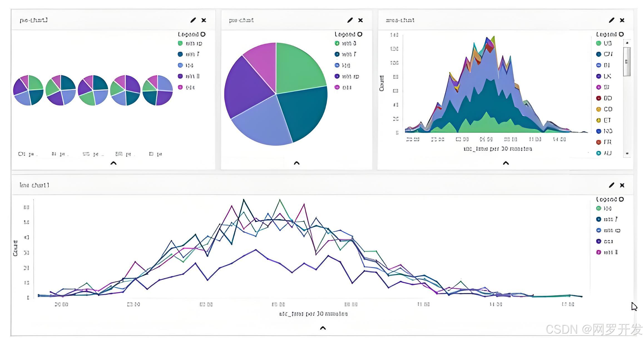Toggle the legend in the five-pie panel
Viewport: 644px width, 340px height.
pos(203,34)
